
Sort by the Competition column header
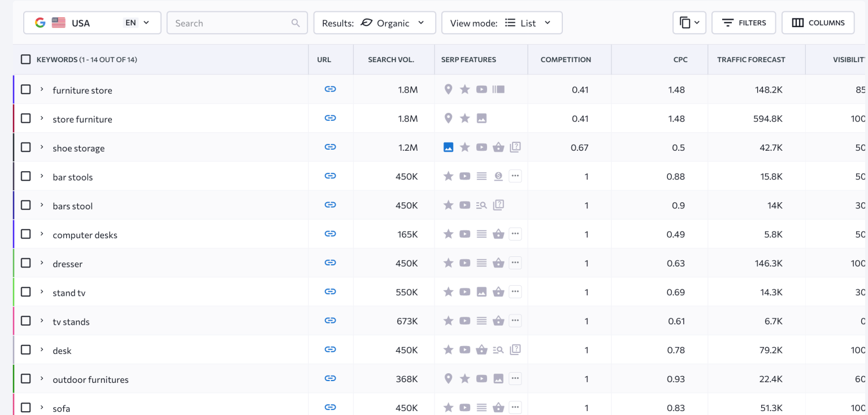pyautogui.click(x=566, y=59)
